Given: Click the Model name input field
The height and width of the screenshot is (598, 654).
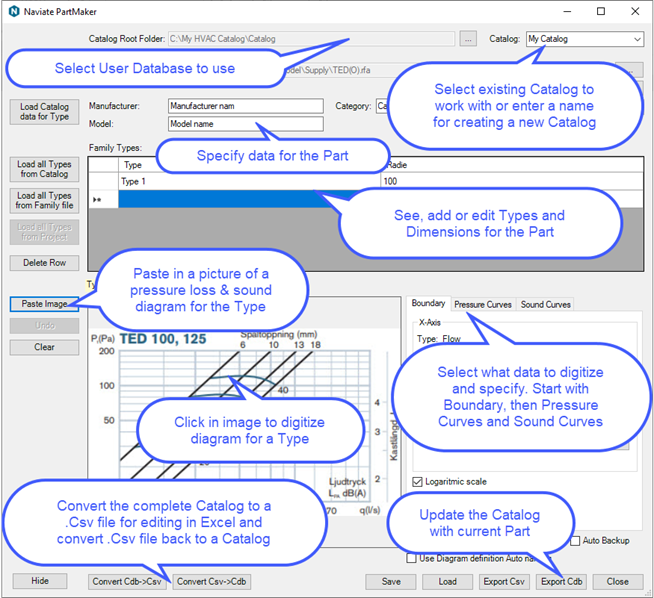Looking at the screenshot, I should coord(245,124).
